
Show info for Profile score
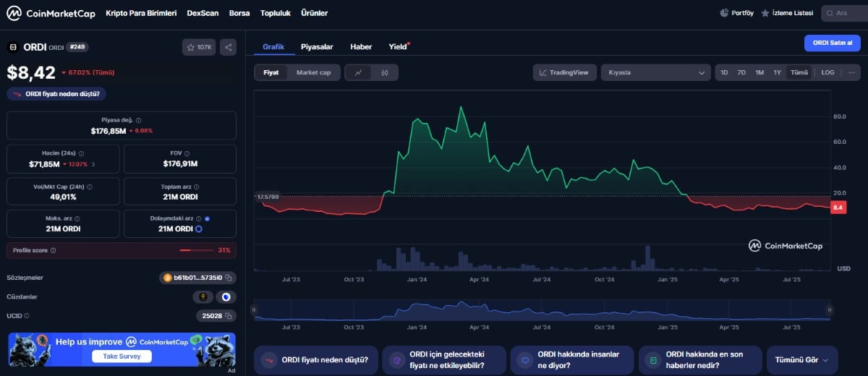click(x=53, y=250)
